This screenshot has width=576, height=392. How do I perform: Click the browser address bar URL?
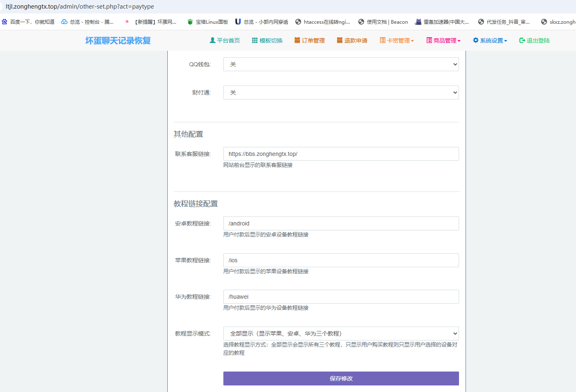[80, 7]
